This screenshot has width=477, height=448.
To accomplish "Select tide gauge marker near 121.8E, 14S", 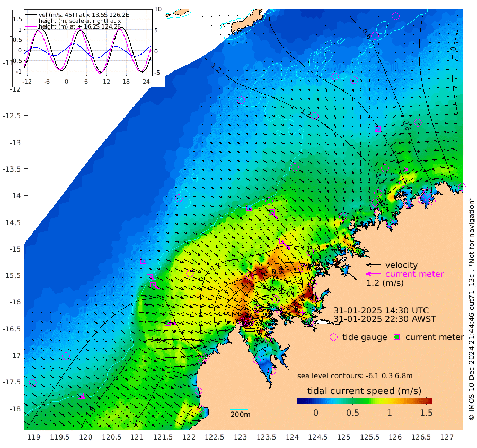I will [179, 199].
